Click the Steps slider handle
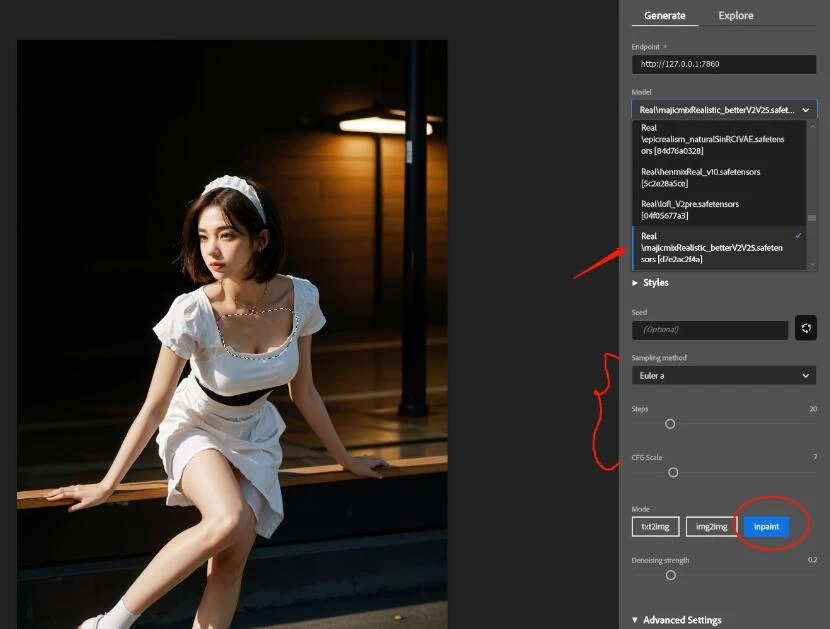 [x=670, y=424]
